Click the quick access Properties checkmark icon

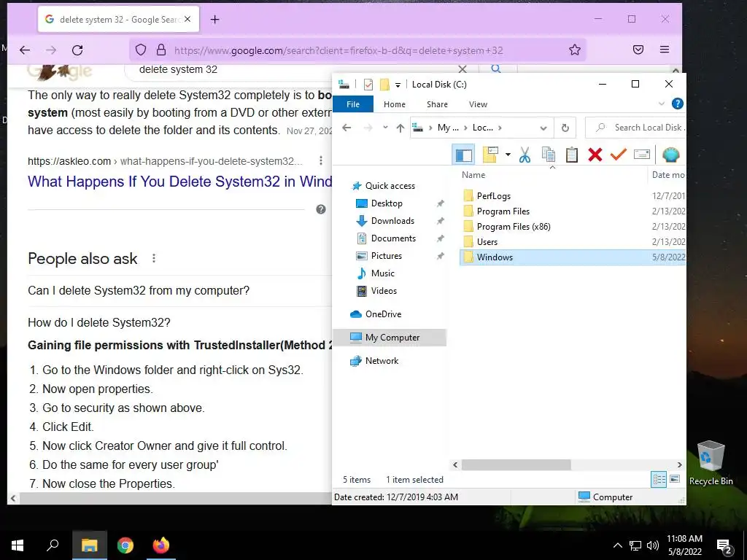[368, 85]
